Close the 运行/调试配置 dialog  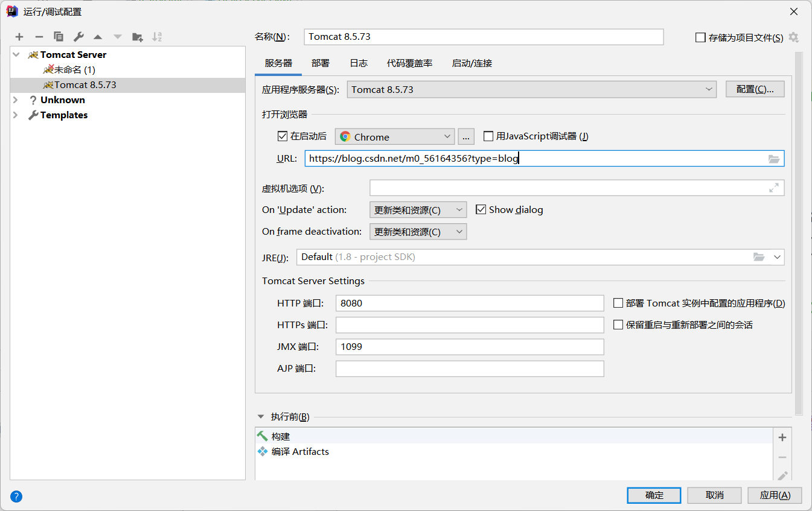tap(793, 11)
